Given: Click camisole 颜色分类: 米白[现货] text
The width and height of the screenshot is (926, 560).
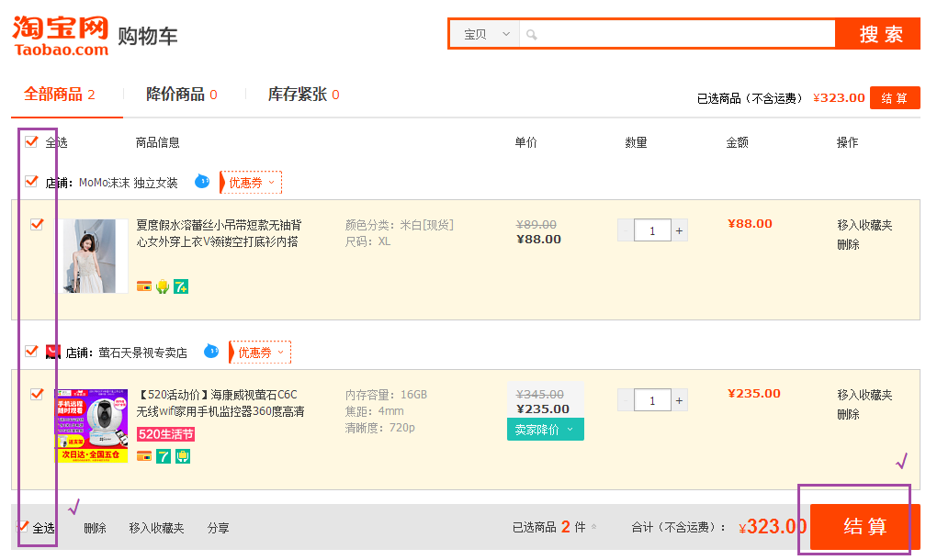Looking at the screenshot, I should click(x=400, y=225).
